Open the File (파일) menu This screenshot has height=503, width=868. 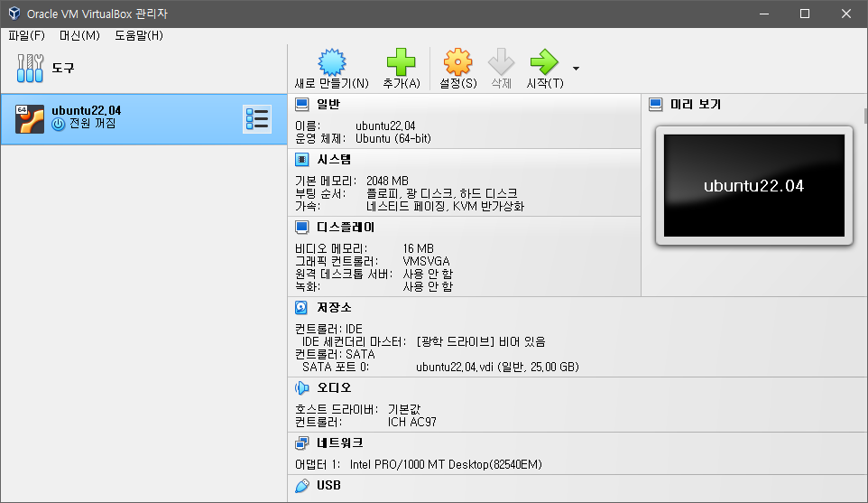[26, 35]
